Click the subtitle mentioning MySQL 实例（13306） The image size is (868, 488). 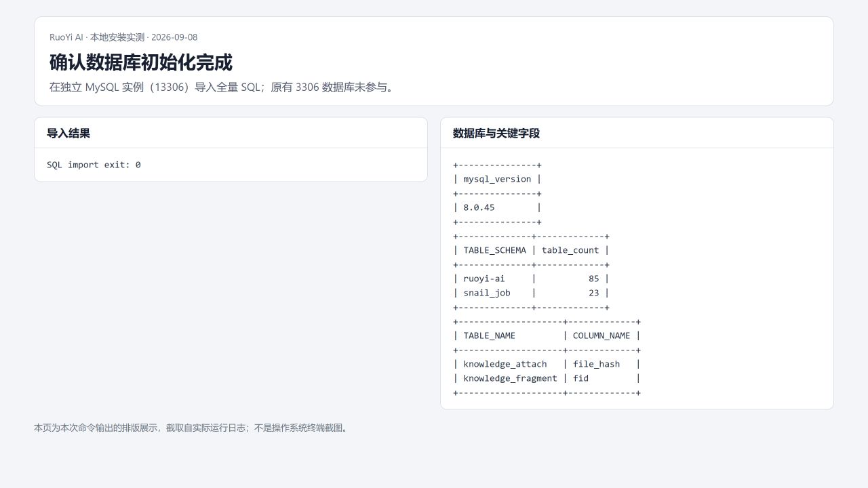tap(223, 87)
